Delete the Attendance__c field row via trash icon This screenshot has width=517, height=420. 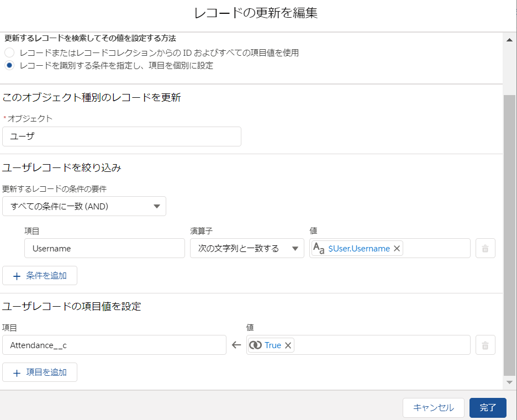pos(485,345)
